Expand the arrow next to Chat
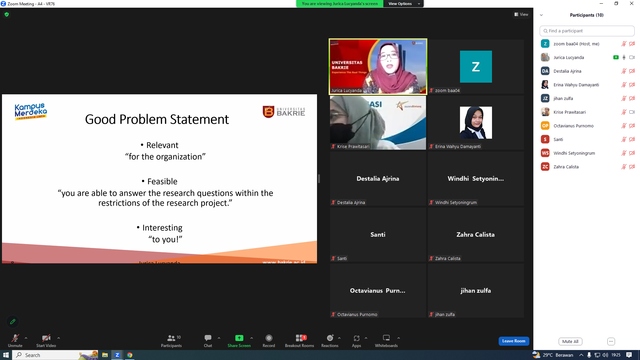Image resolution: width=640 pixels, height=360 pixels. pos(219,338)
